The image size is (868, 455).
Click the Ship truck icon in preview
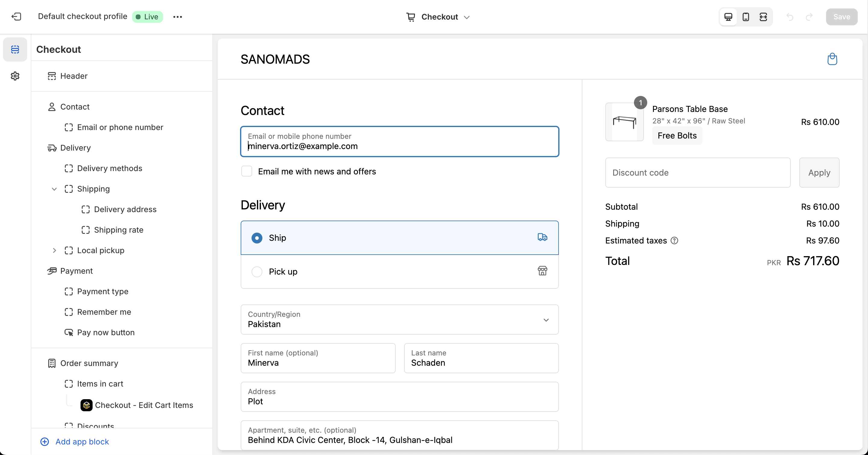543,237
